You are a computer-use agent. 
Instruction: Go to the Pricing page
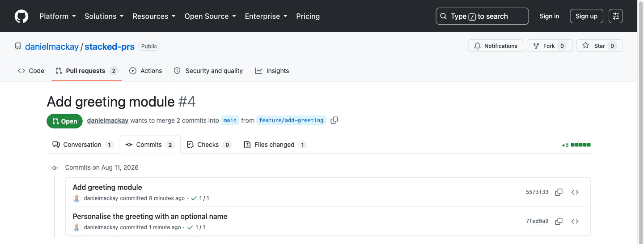[308, 16]
